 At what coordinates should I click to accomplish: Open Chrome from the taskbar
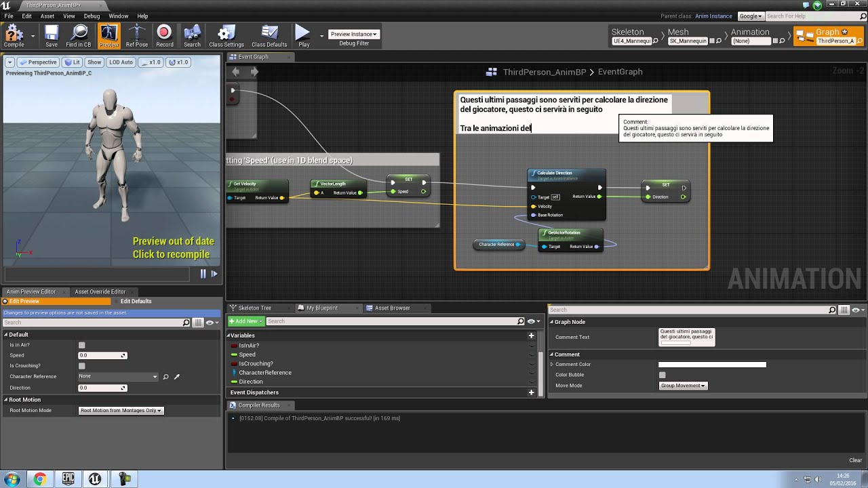point(40,479)
